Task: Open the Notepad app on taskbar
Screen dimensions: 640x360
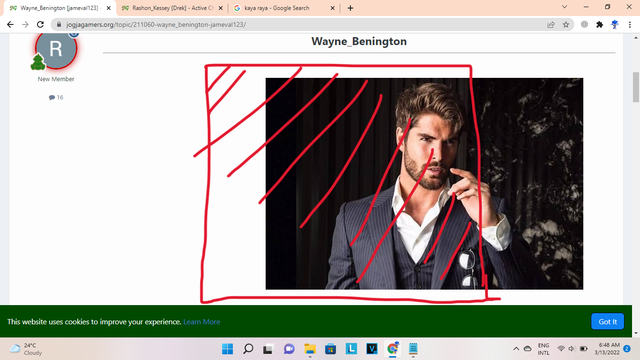Action: 413,349
